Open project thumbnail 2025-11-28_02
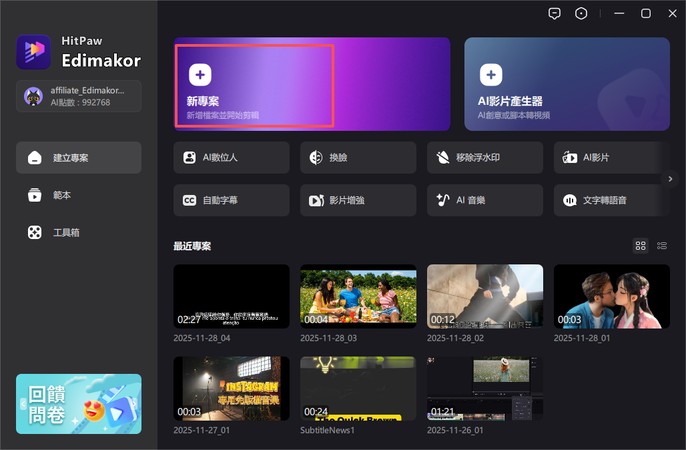The image size is (686, 450). pos(485,296)
